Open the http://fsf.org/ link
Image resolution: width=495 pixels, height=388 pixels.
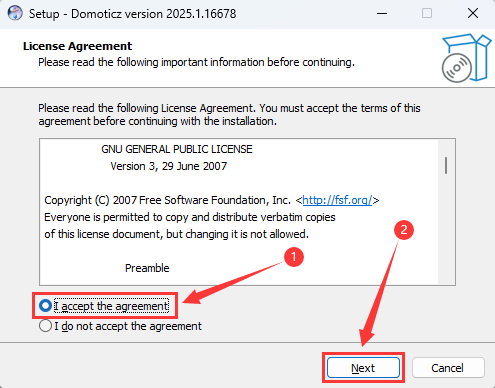tap(337, 200)
